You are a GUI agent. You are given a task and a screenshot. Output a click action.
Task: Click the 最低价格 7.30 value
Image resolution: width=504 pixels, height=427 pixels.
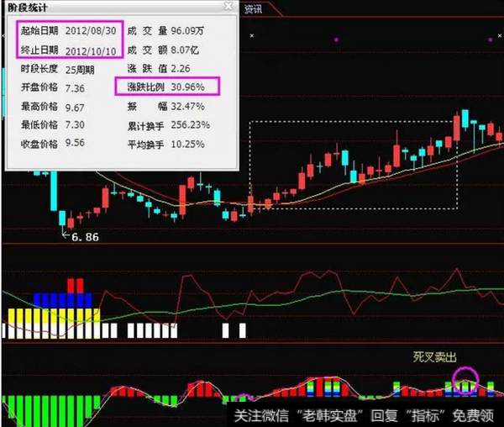click(x=75, y=124)
